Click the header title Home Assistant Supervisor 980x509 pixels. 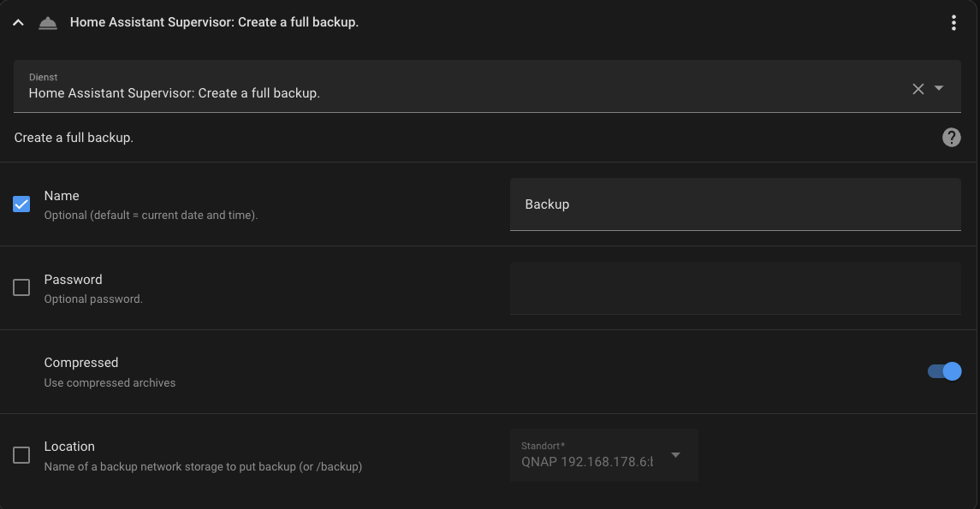point(214,22)
